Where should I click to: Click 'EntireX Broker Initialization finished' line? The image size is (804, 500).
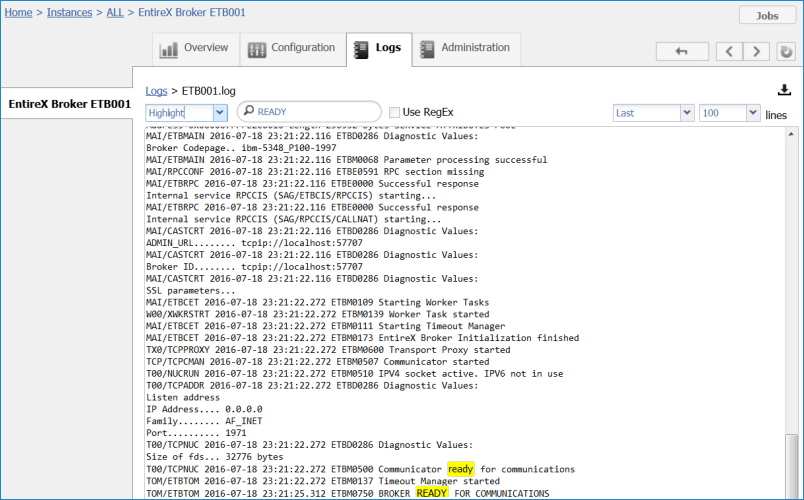tap(363, 337)
